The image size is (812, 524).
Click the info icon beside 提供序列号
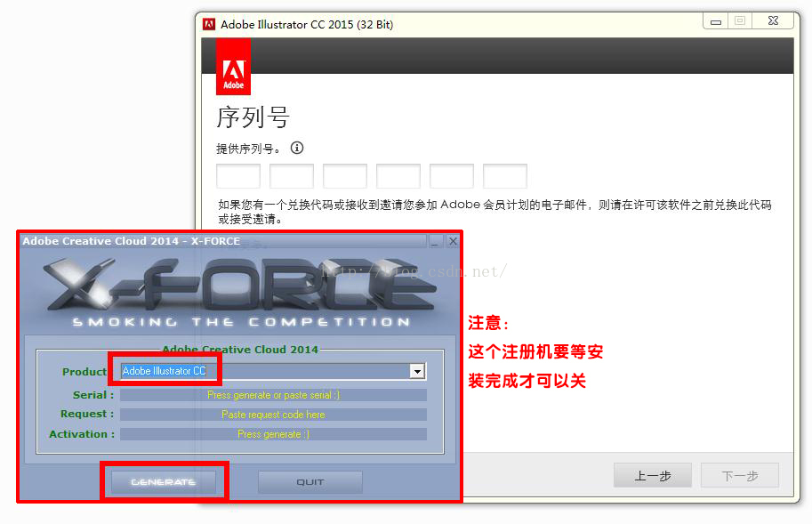[297, 148]
